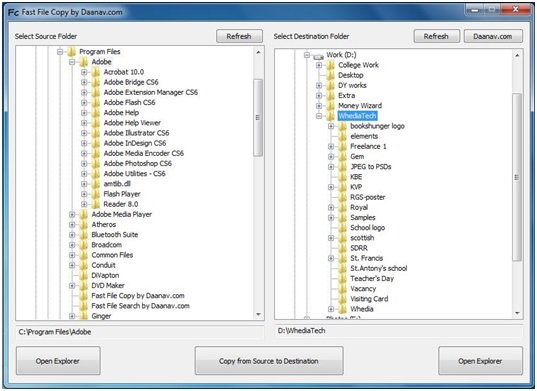537x391 pixels.
Task: Click the School logo folder icon
Action: [x=342, y=228]
